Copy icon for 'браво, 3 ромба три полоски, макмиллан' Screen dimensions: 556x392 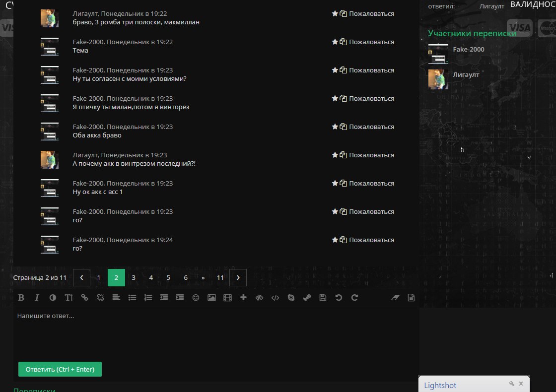343,13
